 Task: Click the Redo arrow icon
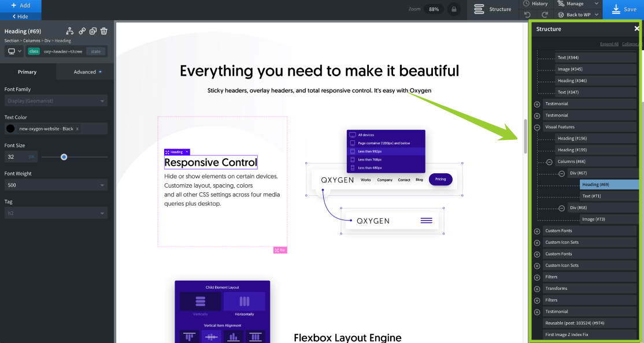(x=545, y=15)
